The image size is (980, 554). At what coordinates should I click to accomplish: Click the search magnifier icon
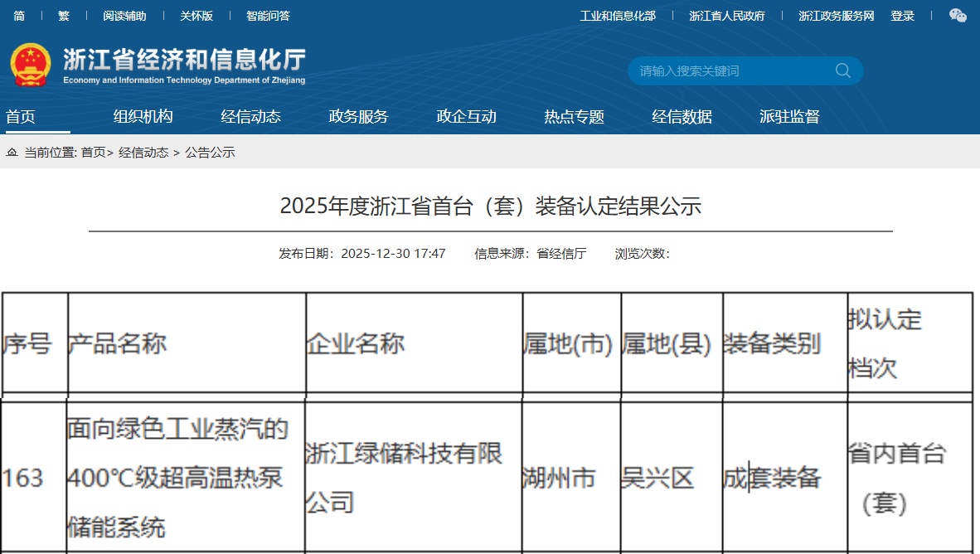[x=842, y=70]
